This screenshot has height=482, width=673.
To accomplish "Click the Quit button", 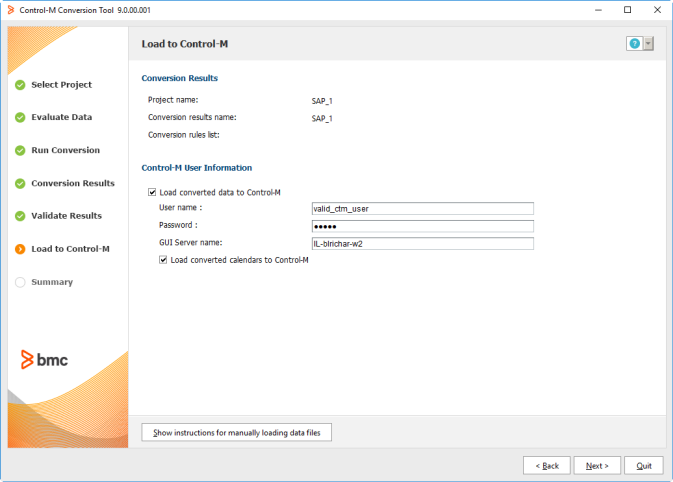I will (x=644, y=466).
